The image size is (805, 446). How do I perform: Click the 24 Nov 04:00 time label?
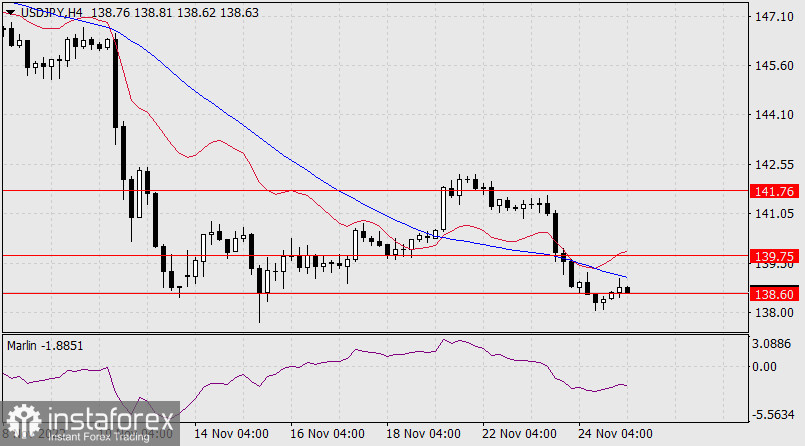(x=615, y=434)
